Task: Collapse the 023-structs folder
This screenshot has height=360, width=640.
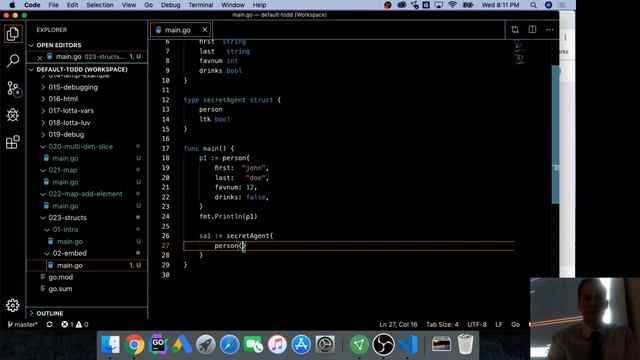Action: pos(67,218)
